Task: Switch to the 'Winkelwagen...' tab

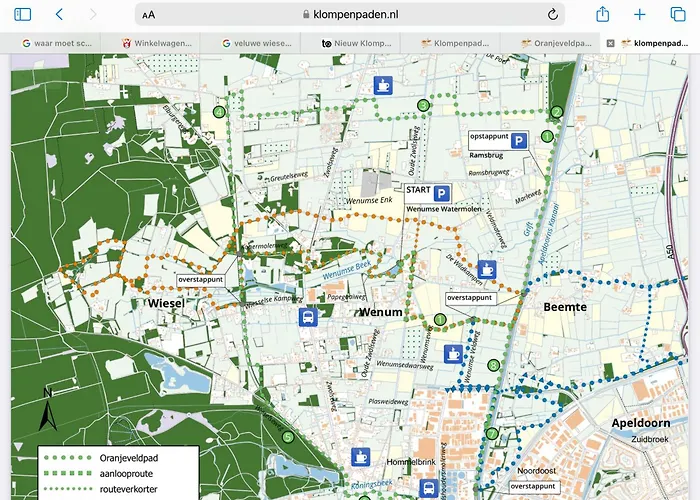Action: coord(160,43)
